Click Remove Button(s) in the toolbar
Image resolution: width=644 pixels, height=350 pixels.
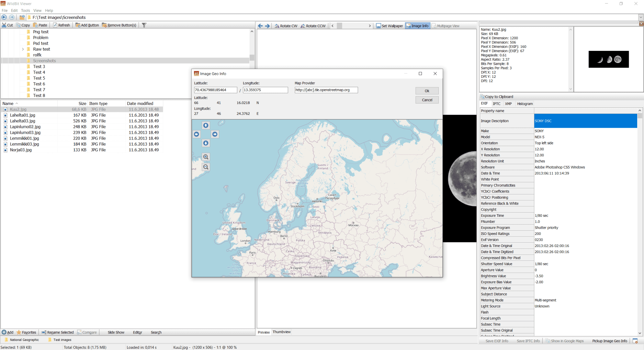coord(119,25)
